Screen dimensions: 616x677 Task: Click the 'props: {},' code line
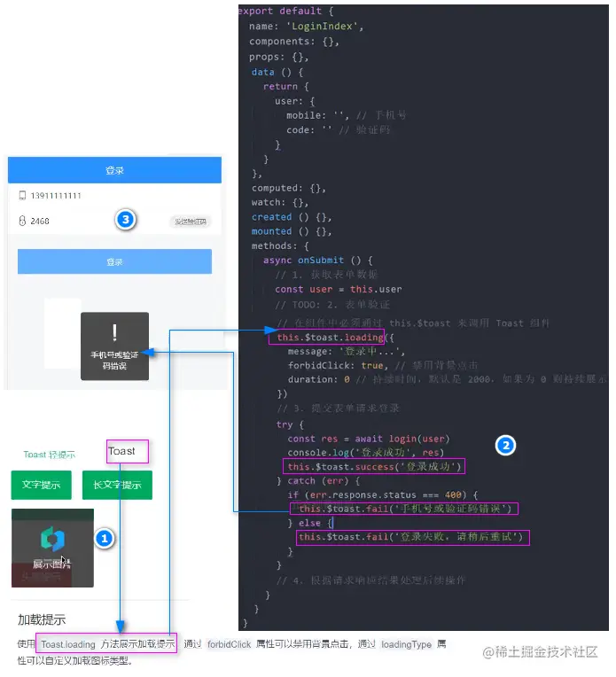278,57
